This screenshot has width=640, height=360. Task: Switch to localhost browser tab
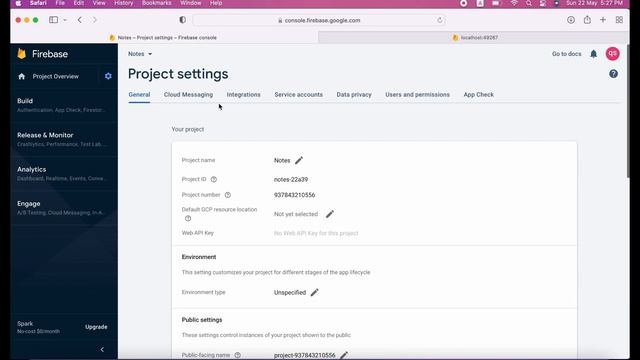(473, 38)
